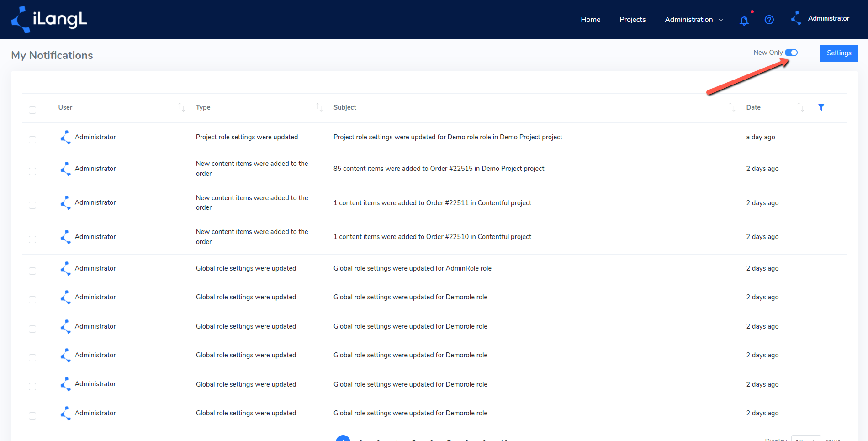Click 'Project role settings were updated for Demo role' subject

(x=448, y=137)
